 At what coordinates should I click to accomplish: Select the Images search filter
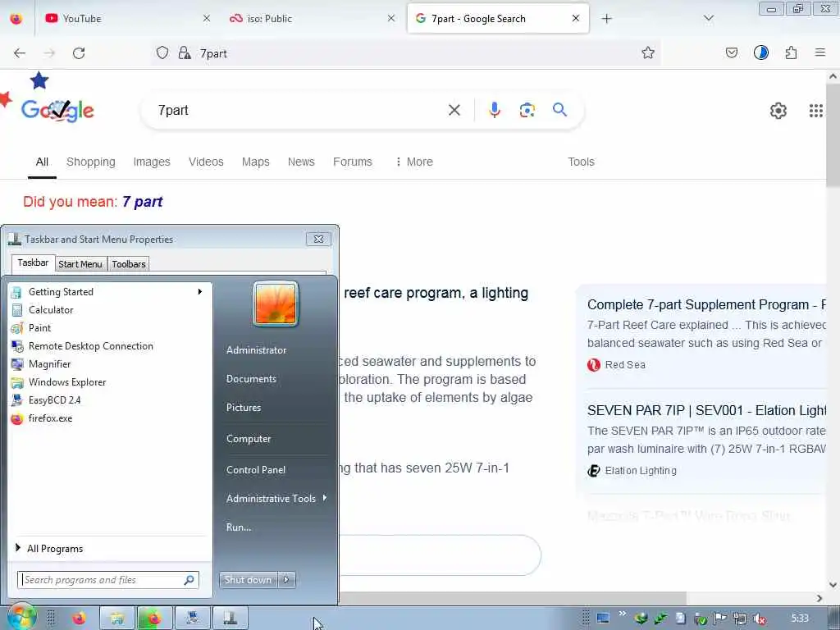[x=152, y=162]
